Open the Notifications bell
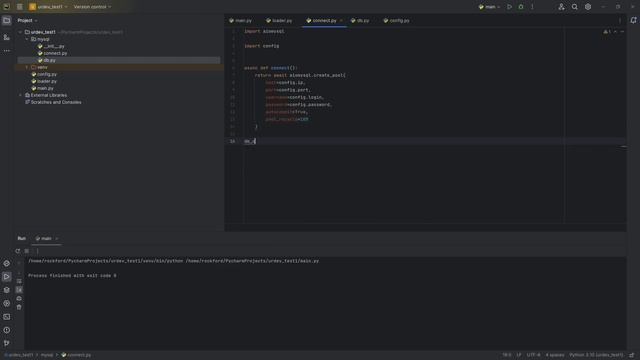 pos(633,20)
